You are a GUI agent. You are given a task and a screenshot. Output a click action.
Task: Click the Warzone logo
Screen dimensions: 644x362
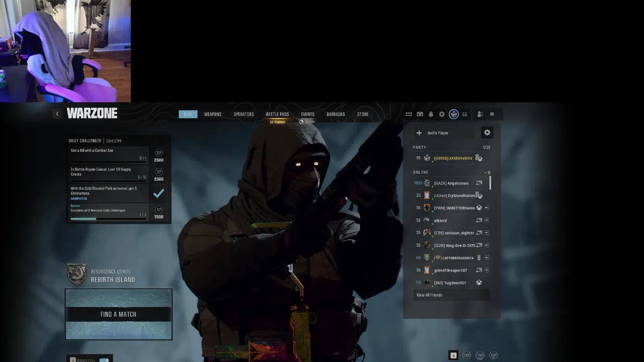pos(92,114)
